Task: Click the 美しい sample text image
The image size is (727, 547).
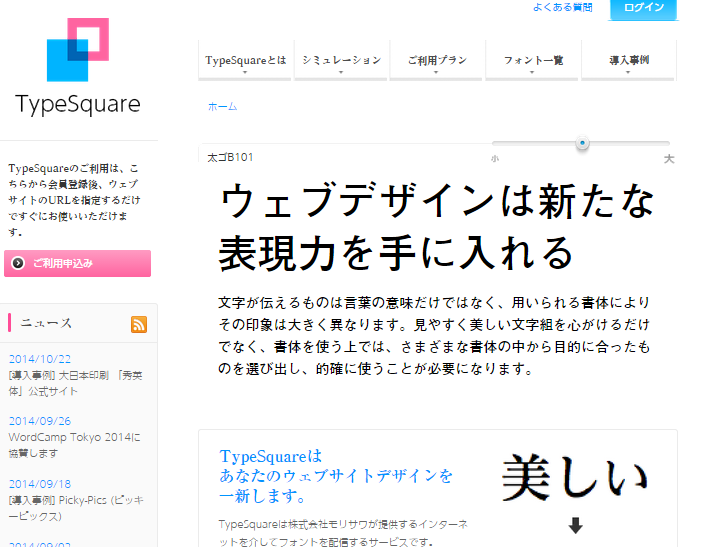Action: 574,477
